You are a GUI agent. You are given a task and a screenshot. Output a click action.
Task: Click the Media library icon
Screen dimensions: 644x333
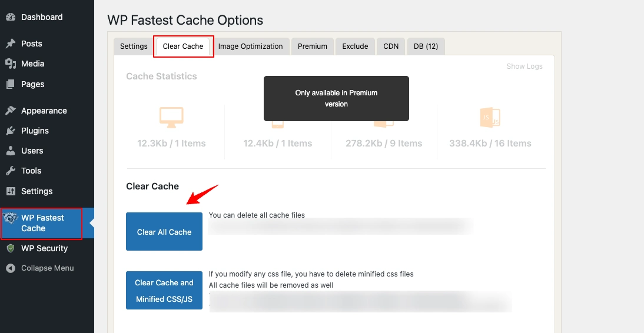pos(11,64)
